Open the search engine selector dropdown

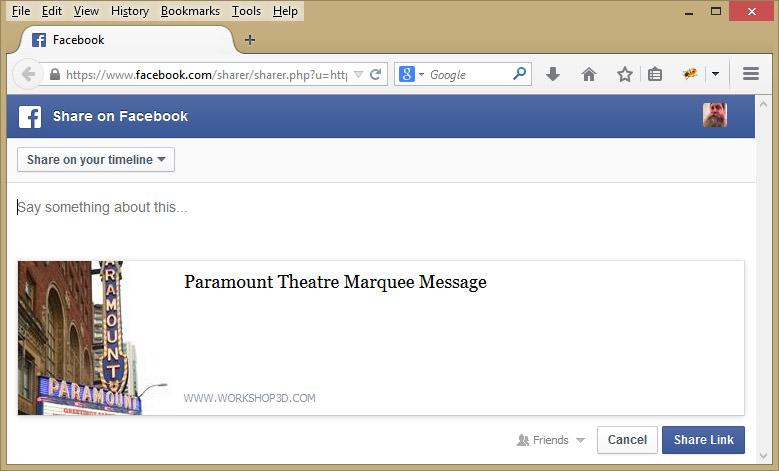(411, 75)
